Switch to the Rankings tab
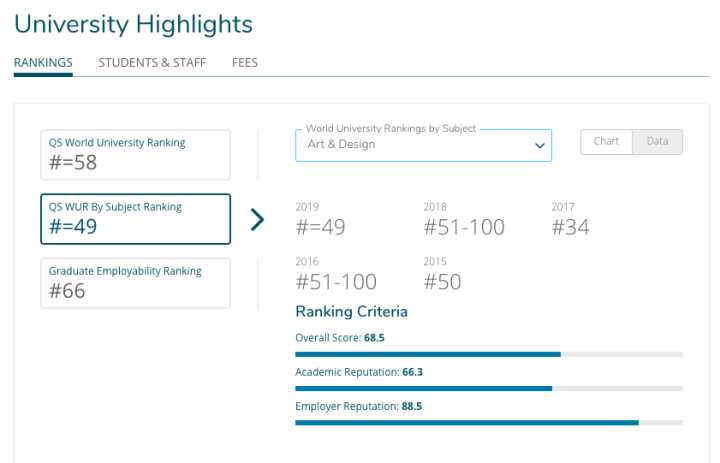The width and height of the screenshot is (720, 463). (43, 62)
